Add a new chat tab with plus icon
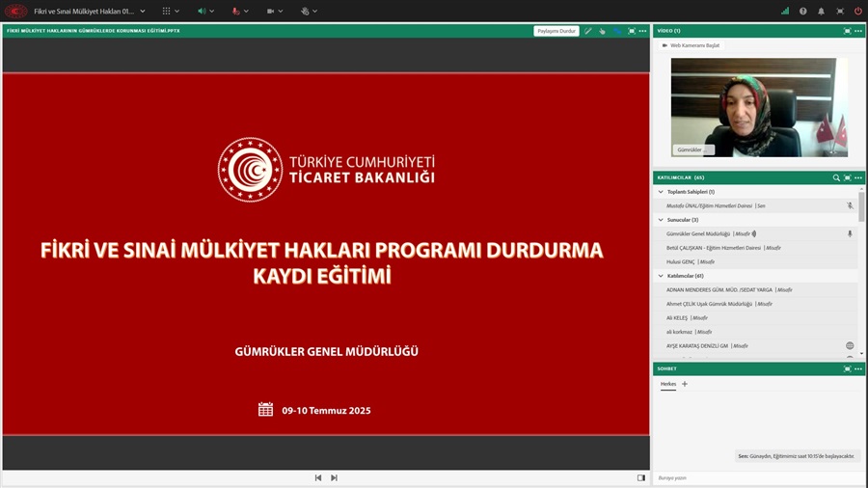The image size is (868, 488). point(685,384)
